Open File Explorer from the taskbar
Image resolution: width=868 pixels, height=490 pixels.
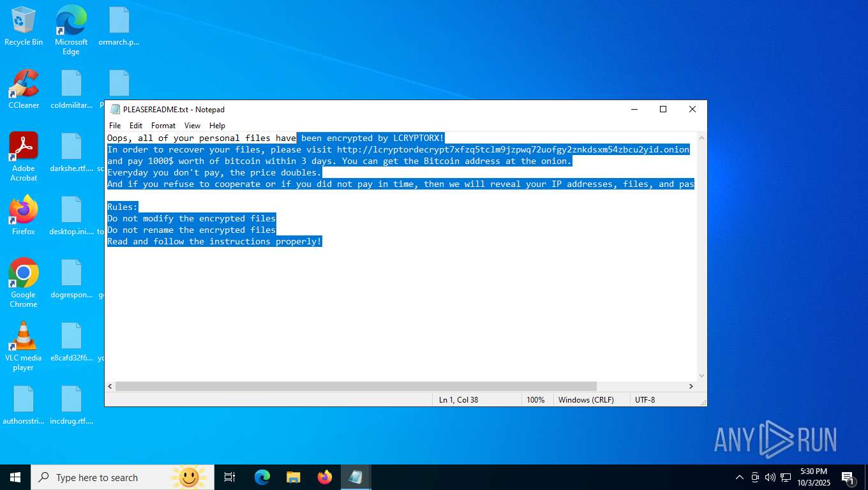[x=293, y=477]
